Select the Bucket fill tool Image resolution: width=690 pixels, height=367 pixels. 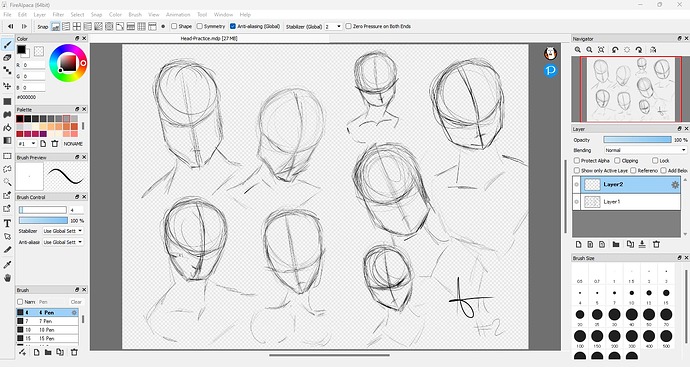(7, 128)
